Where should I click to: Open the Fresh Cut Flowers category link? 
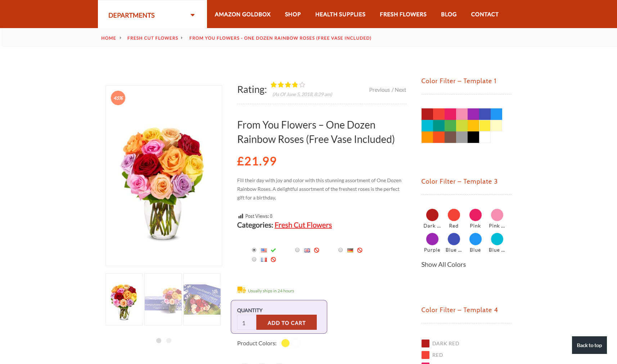[x=303, y=225]
